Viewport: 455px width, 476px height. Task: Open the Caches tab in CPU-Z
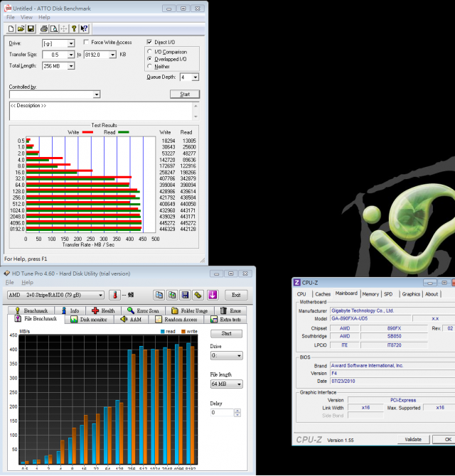point(323,294)
